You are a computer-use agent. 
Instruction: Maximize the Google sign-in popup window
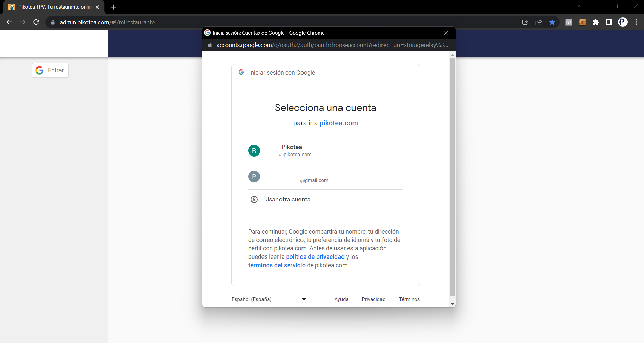[427, 33]
